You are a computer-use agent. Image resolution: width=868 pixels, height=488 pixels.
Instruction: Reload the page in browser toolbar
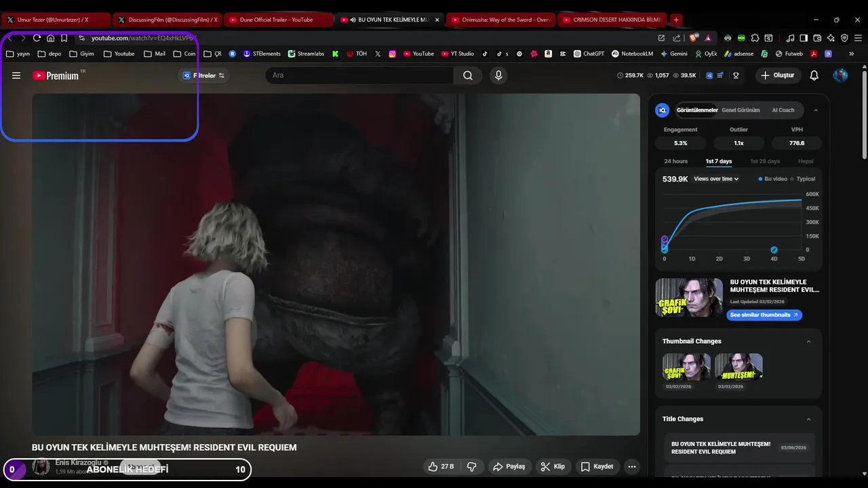click(37, 38)
